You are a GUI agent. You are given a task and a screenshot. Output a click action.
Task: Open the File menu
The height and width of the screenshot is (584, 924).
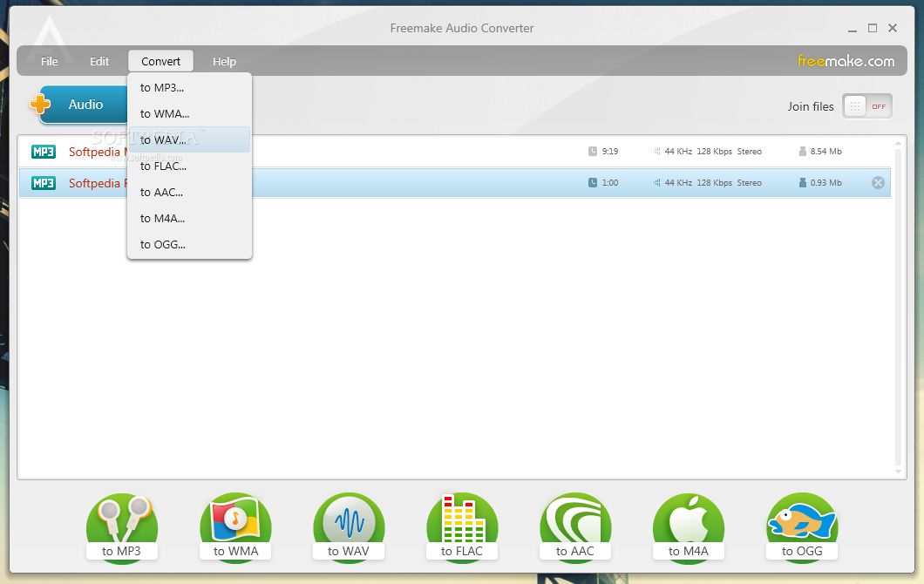(50, 61)
